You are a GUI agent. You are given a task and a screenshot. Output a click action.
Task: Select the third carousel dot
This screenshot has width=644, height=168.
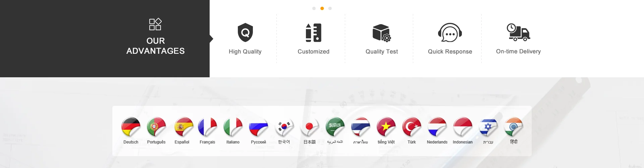click(x=330, y=8)
